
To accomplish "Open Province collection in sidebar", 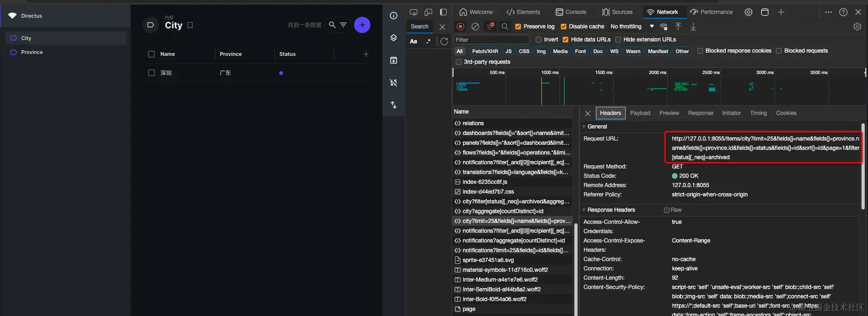I will tap(32, 53).
